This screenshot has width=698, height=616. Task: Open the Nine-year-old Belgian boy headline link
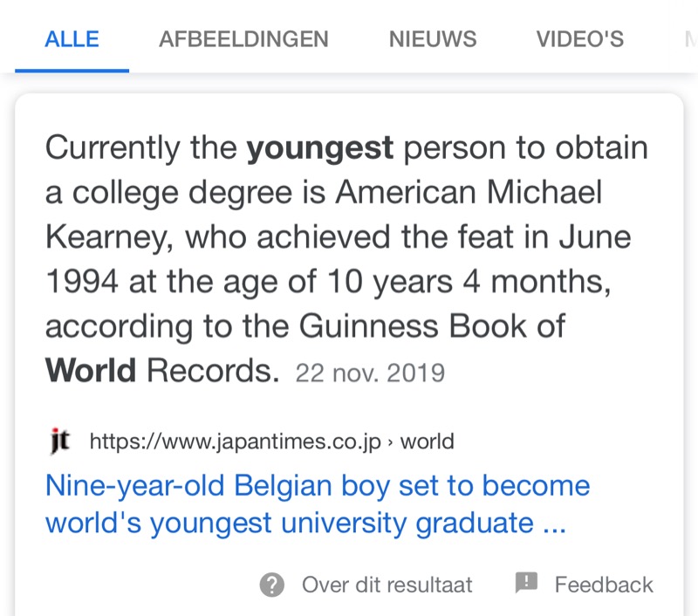(x=318, y=503)
